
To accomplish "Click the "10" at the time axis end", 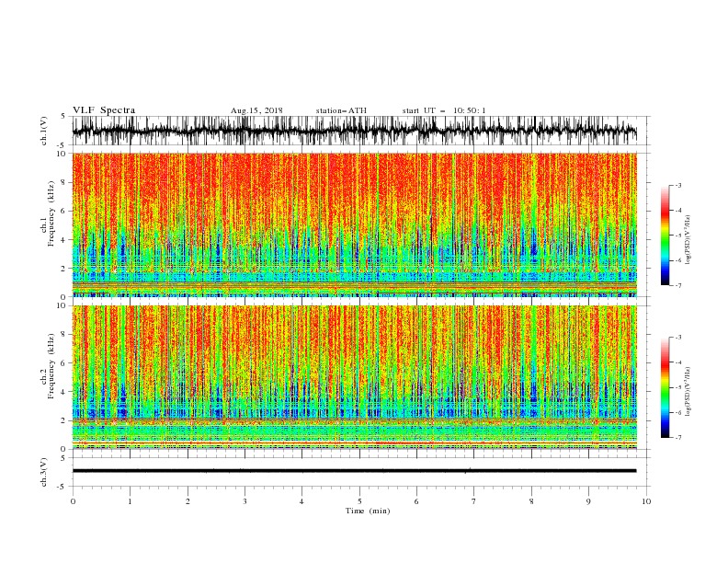I will coord(646,501).
